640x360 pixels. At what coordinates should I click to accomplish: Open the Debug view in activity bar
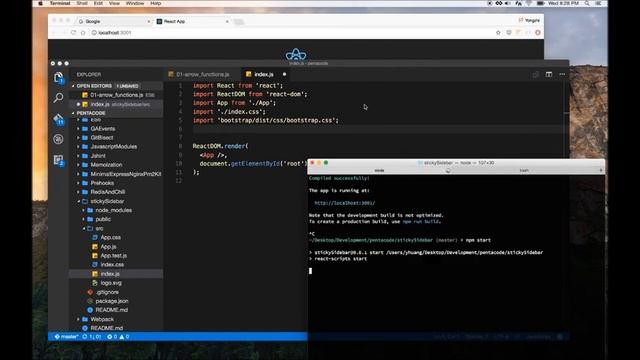pos(58,139)
